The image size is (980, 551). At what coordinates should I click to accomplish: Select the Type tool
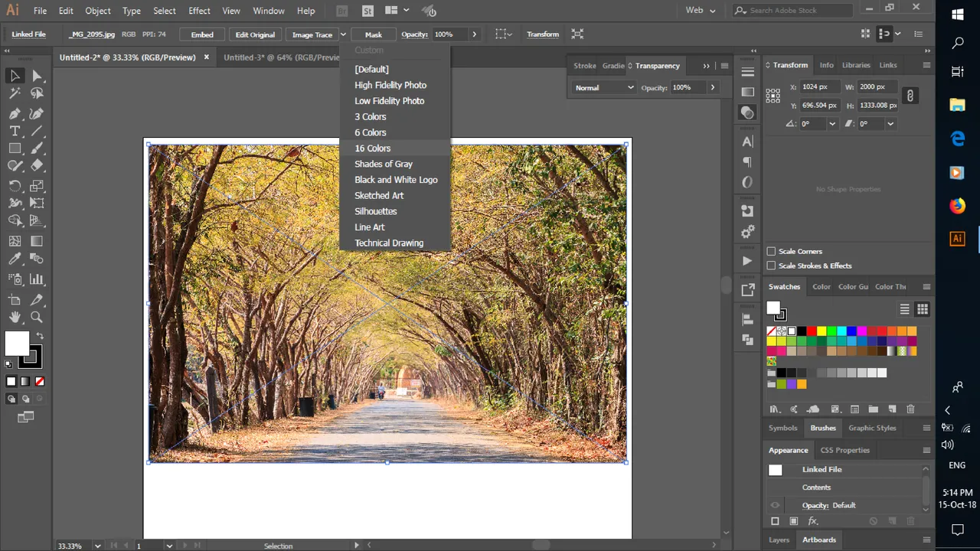click(15, 131)
